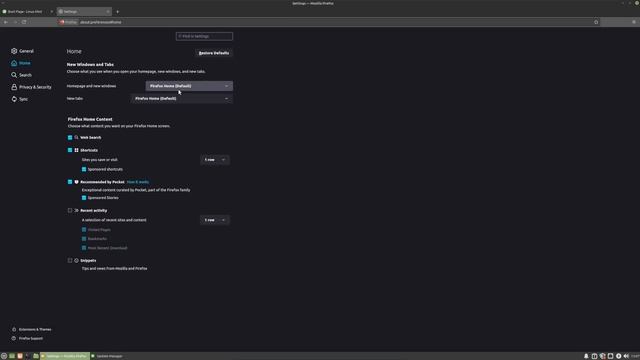Switch to the Update Manager taskbar window
Image resolution: width=640 pixels, height=360 pixels.
click(x=107, y=356)
